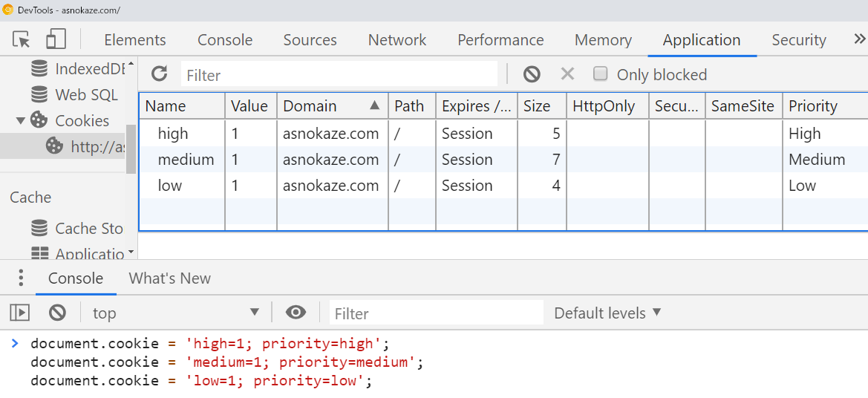Image resolution: width=868 pixels, height=398 pixels.
Task: Select Web SQL in the sidebar
Action: pyautogui.click(x=86, y=95)
